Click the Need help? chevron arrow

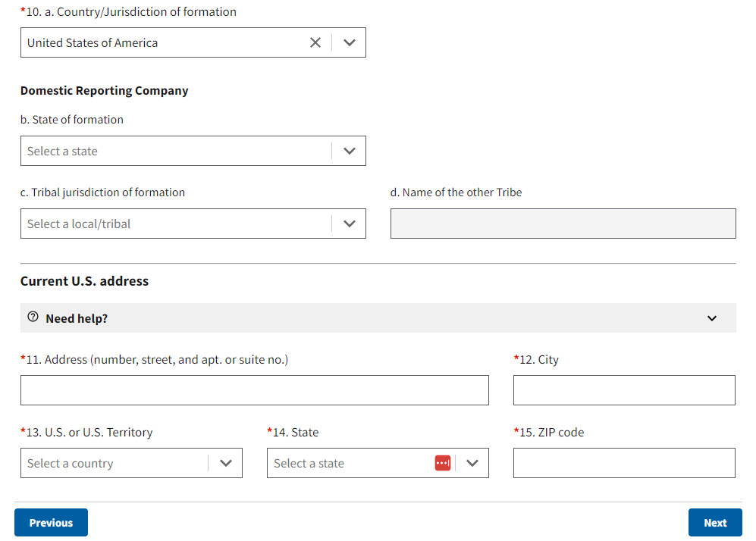711,318
